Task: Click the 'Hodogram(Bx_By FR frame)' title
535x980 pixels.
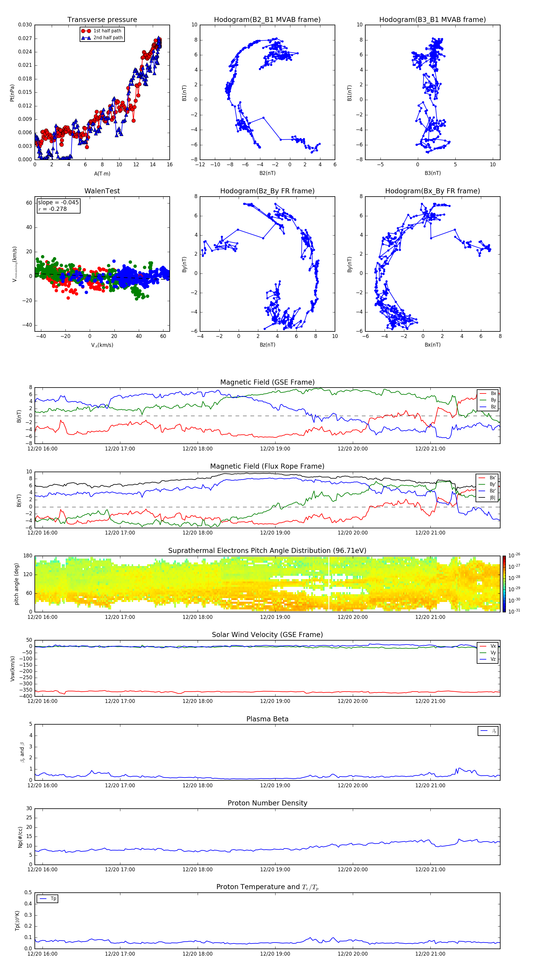Action: (x=432, y=191)
